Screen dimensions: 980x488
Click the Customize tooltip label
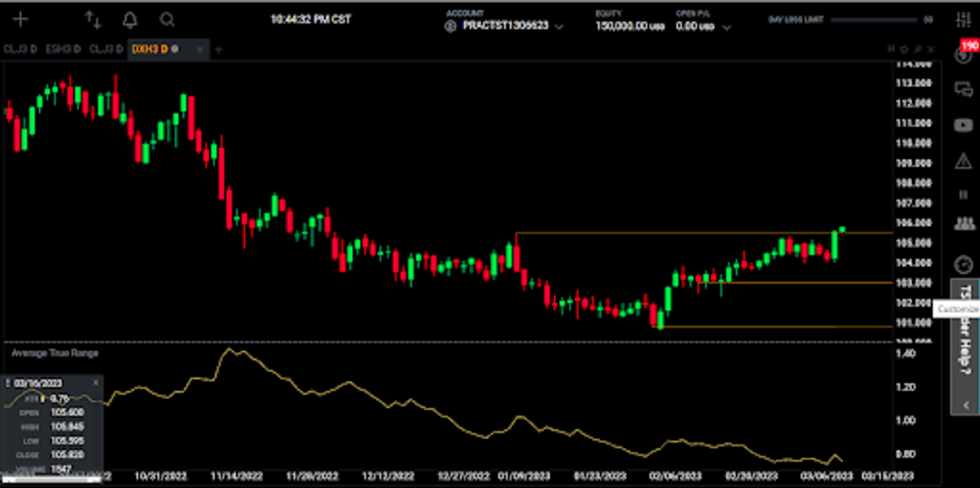(957, 309)
